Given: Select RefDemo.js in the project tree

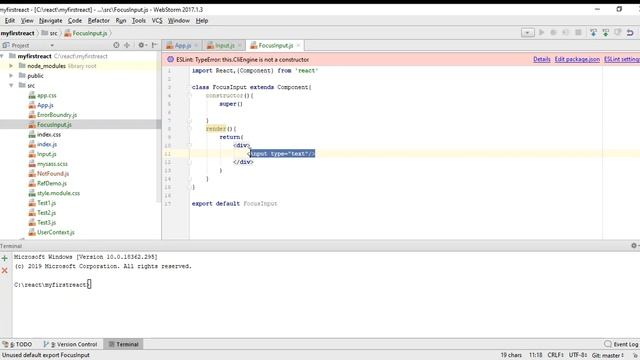Looking at the screenshot, I should coord(51,183).
